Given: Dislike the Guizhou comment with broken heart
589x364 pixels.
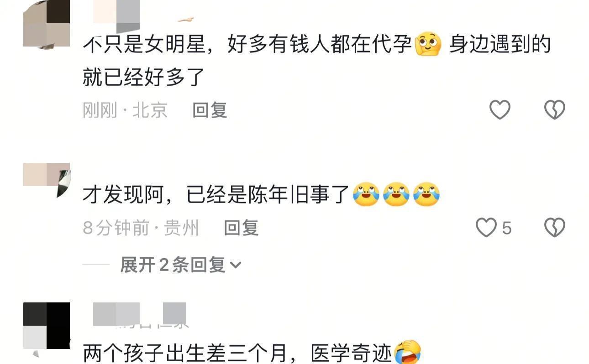Looking at the screenshot, I should [x=555, y=227].
